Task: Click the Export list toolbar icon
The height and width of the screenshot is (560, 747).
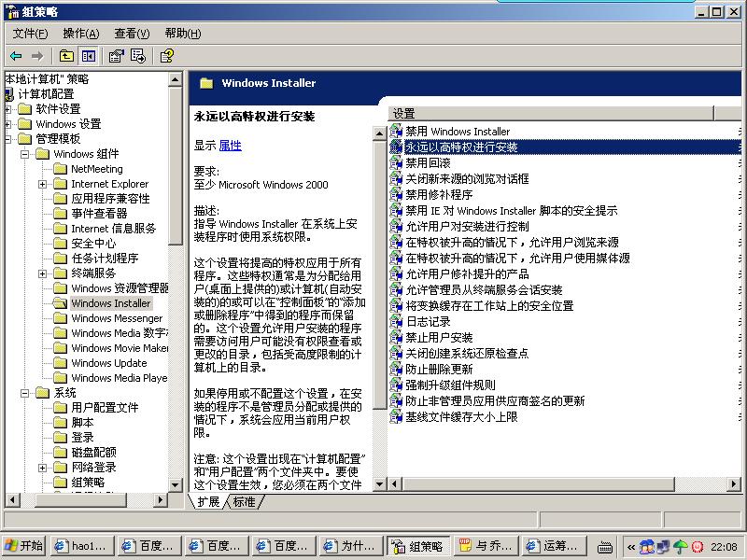Action: point(138,56)
